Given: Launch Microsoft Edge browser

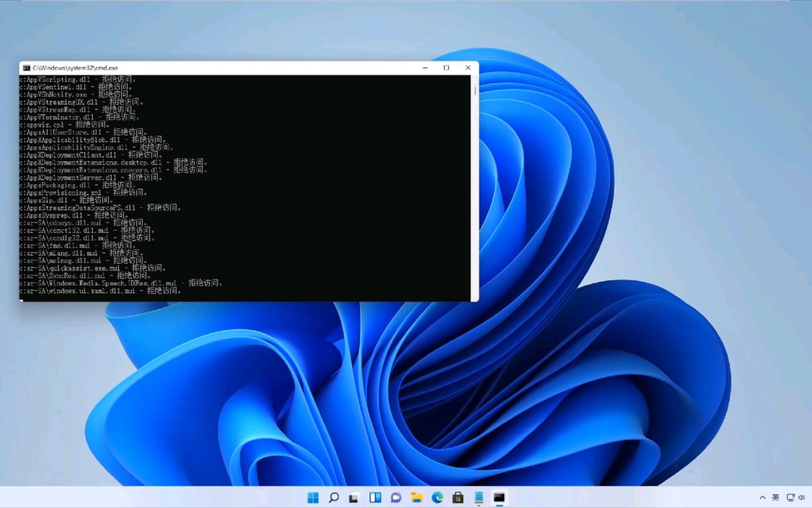Looking at the screenshot, I should (438, 497).
